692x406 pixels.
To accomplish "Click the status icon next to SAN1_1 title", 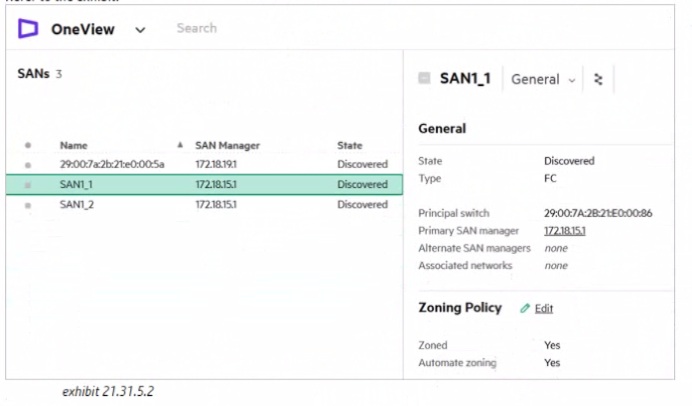I will pos(424,78).
